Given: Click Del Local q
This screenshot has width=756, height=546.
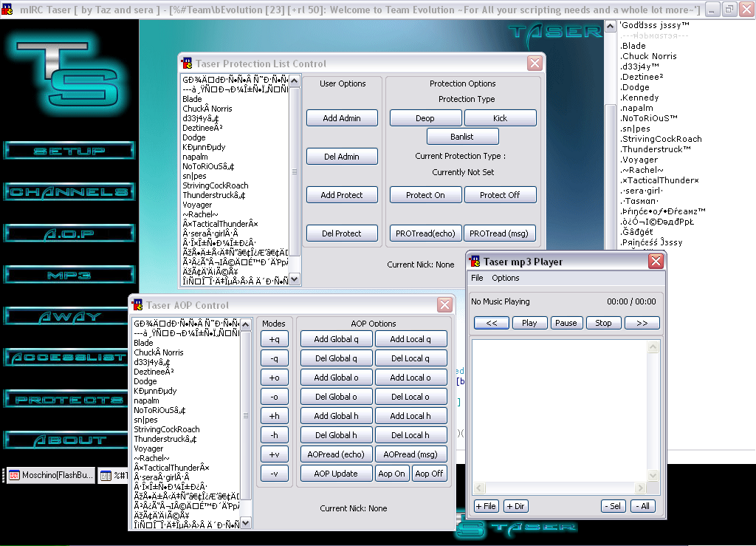Looking at the screenshot, I should pos(410,358).
